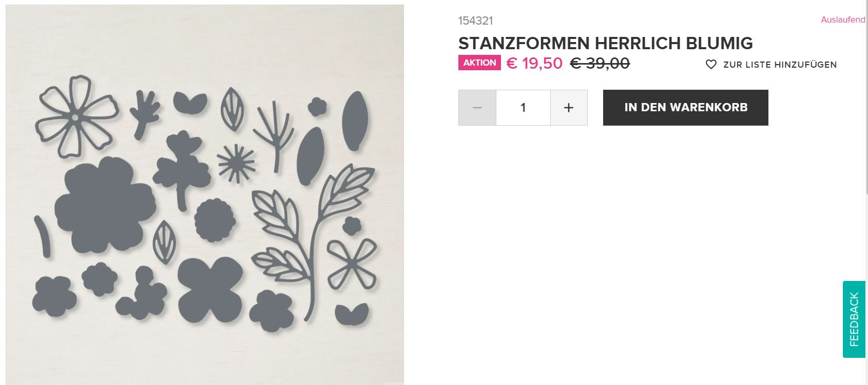Add item via In den Warenkorb

coord(685,108)
